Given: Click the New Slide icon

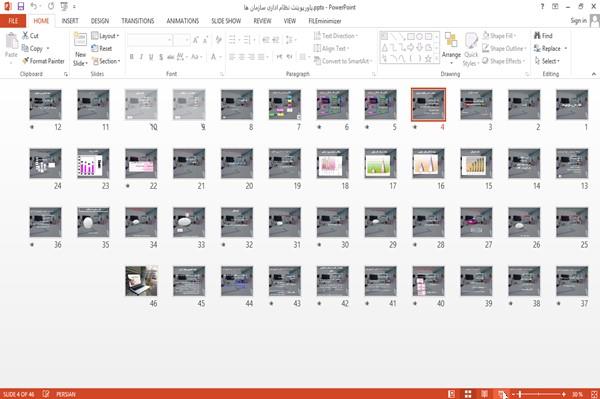Looking at the screenshot, I should click(x=80, y=40).
